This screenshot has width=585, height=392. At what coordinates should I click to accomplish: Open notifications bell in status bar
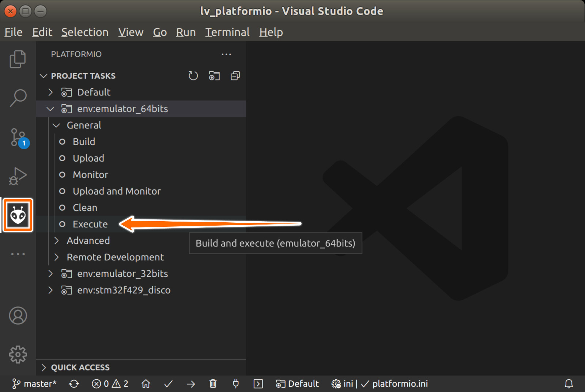pyautogui.click(x=569, y=384)
